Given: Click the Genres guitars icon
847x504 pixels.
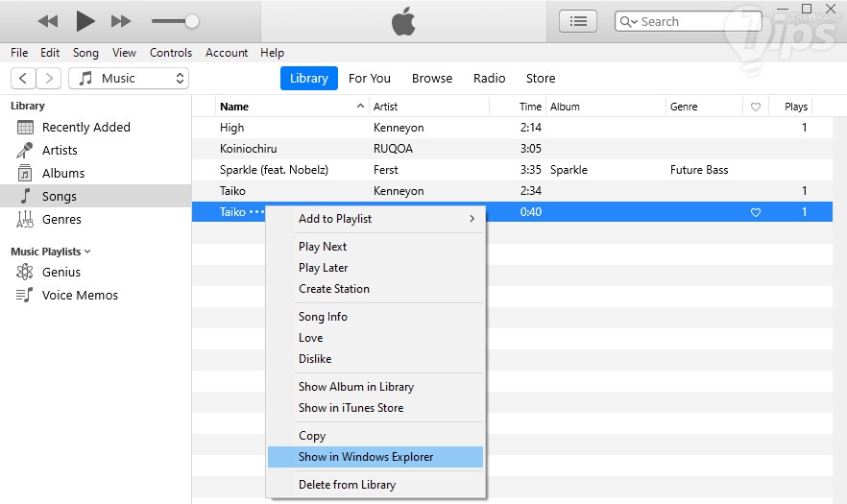Looking at the screenshot, I should [25, 219].
